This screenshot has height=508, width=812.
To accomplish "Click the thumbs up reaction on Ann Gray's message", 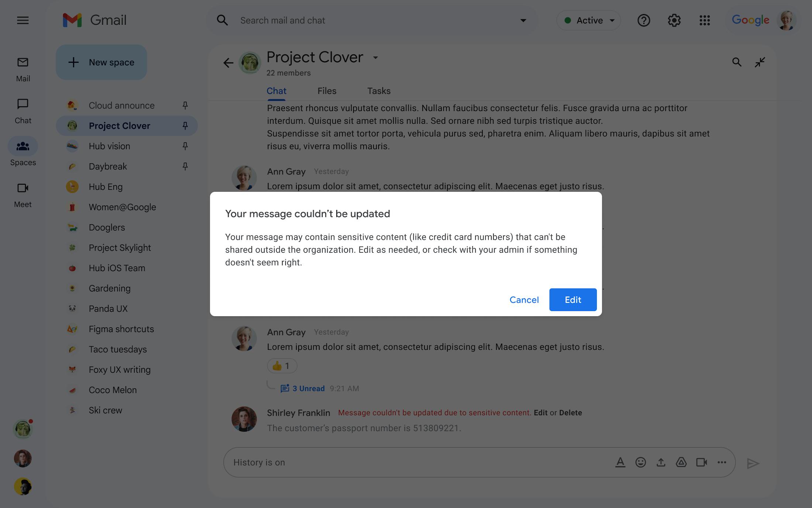I will 281,366.
